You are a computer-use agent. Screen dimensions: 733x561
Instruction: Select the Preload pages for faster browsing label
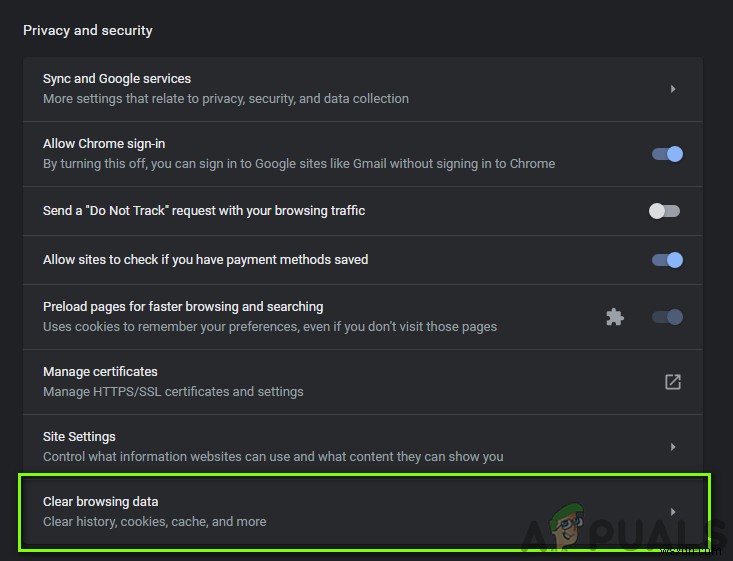[183, 307]
